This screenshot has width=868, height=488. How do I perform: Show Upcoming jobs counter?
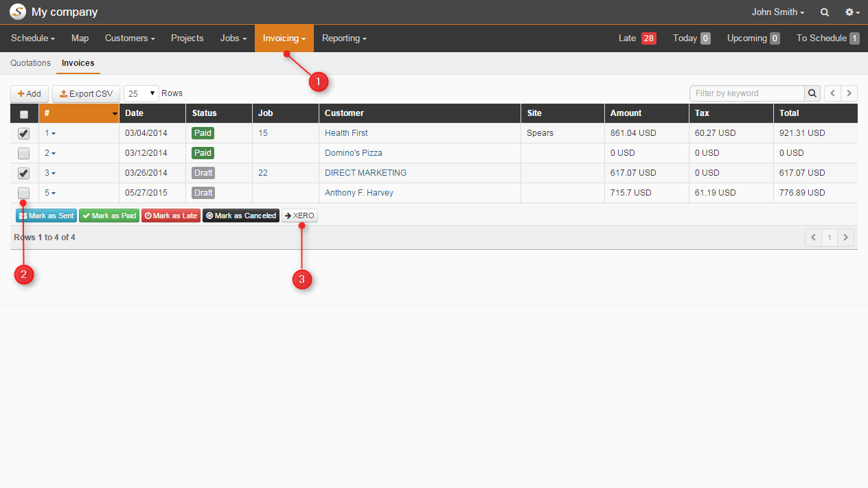(x=753, y=38)
